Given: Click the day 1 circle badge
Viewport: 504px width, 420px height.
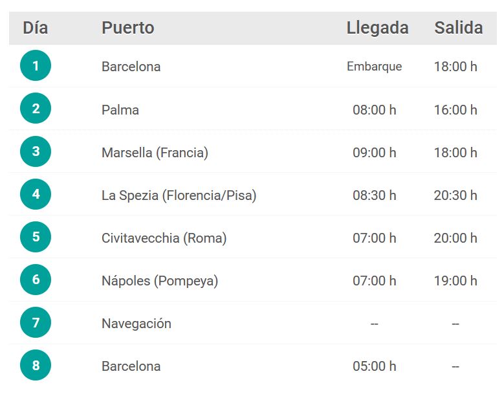Looking at the screenshot, I should click(36, 65).
